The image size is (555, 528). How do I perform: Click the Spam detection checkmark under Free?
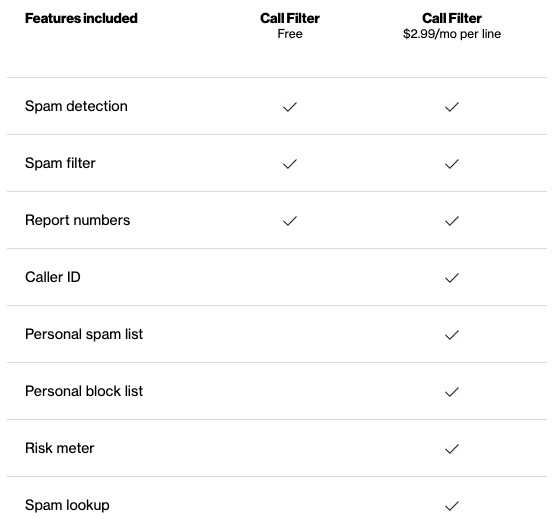[290, 107]
